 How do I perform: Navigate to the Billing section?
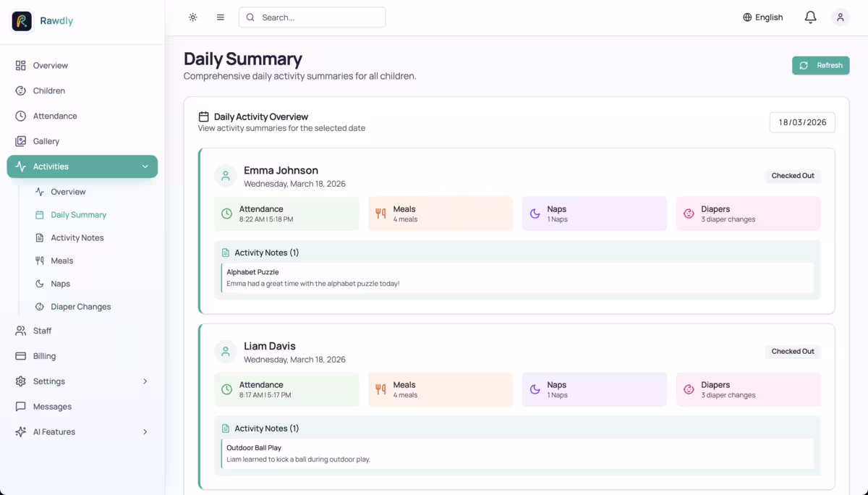(x=44, y=356)
